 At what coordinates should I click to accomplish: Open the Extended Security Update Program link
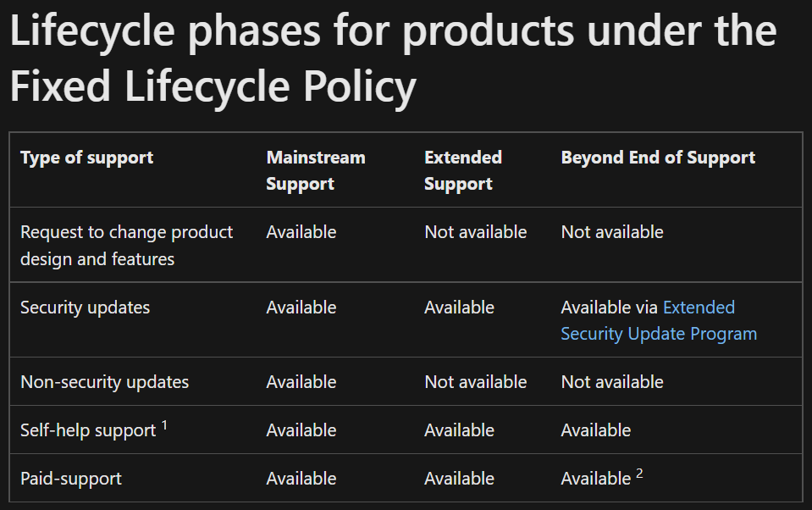pyautogui.click(x=659, y=321)
